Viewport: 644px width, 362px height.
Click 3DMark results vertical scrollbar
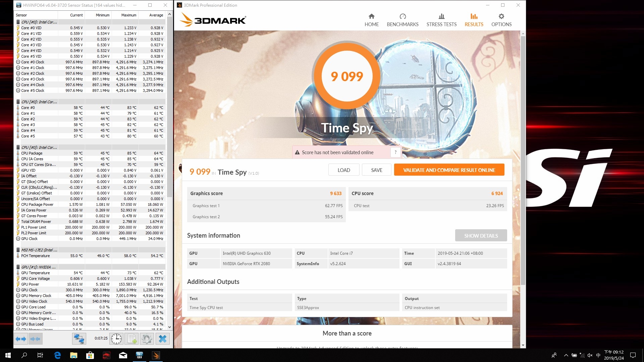click(x=523, y=161)
